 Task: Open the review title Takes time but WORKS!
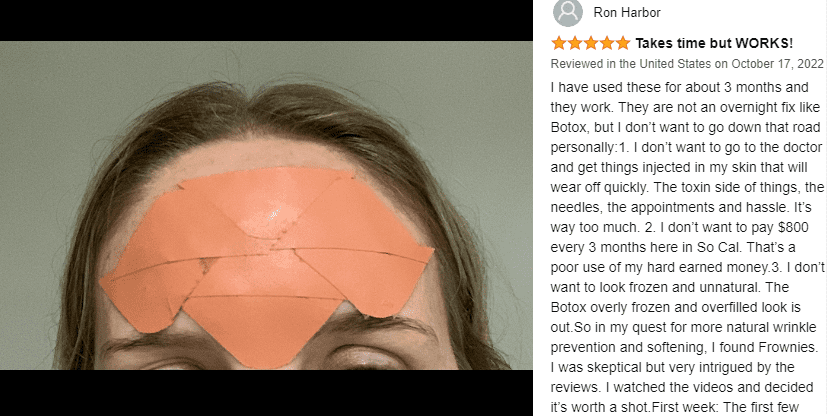pos(714,43)
